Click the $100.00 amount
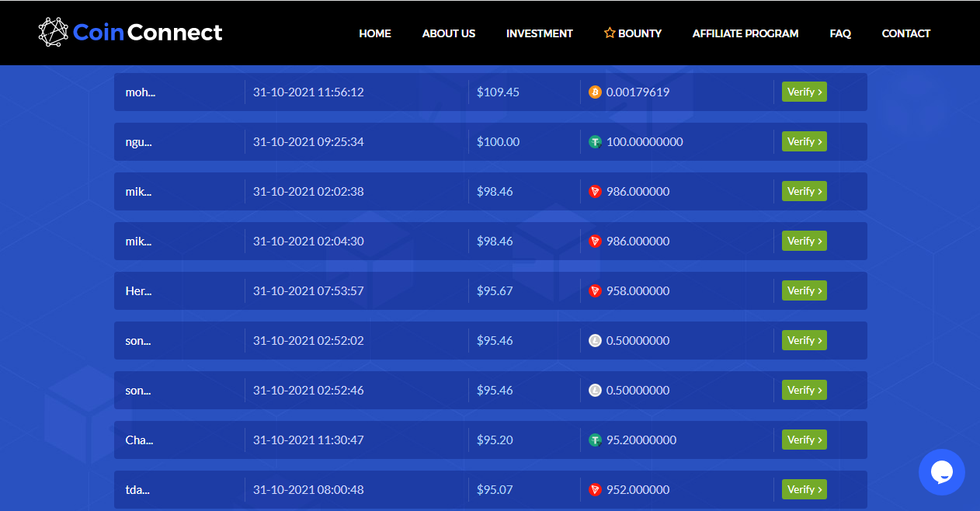 [499, 142]
